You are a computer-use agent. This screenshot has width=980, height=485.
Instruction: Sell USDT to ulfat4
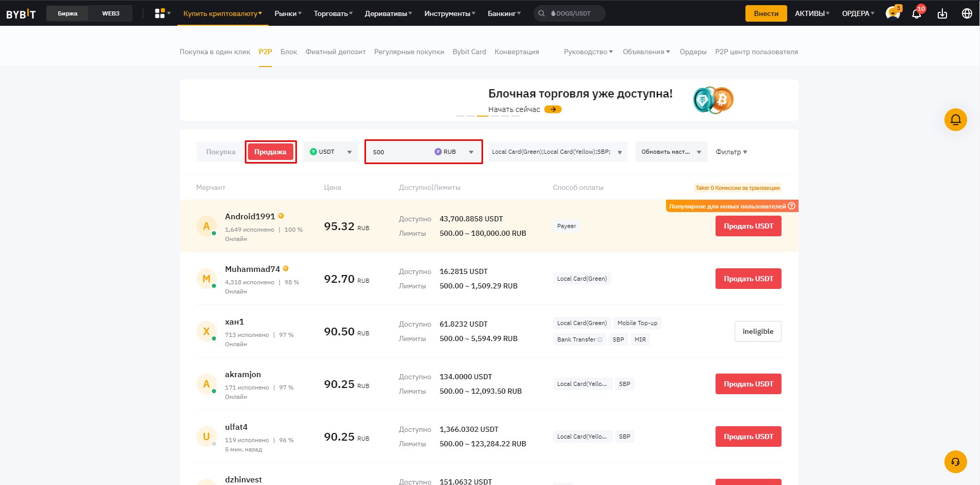748,436
